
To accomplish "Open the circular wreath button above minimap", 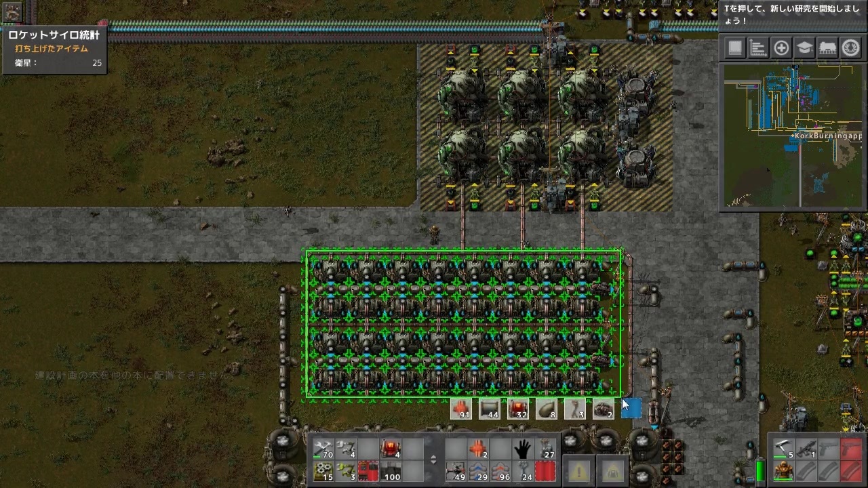I will tap(850, 47).
